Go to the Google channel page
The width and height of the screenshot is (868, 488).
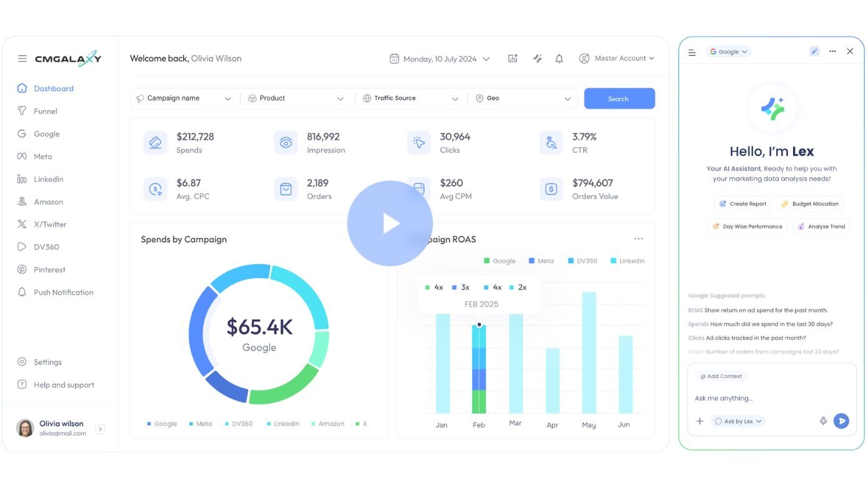[39, 134]
